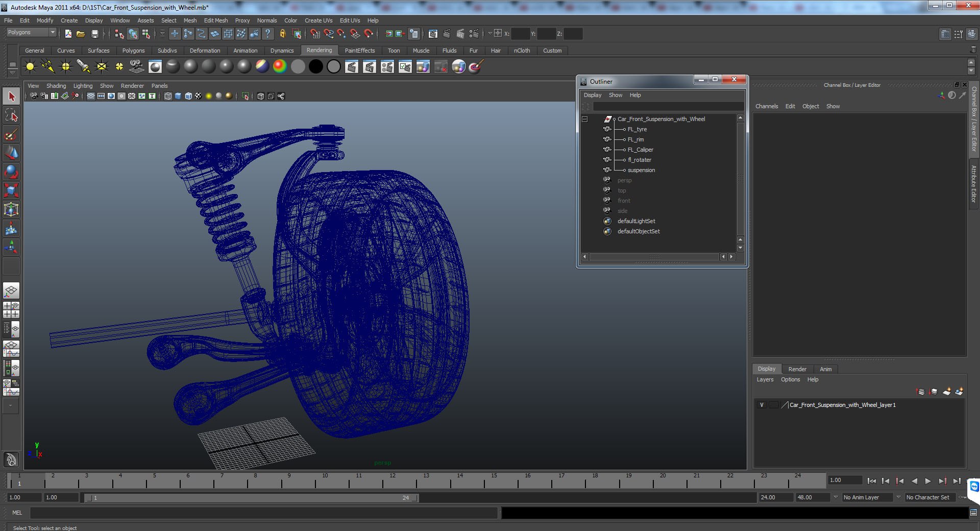Open the No Anim Layer dropdown
Viewport: 980px width, 531px height.
867,497
